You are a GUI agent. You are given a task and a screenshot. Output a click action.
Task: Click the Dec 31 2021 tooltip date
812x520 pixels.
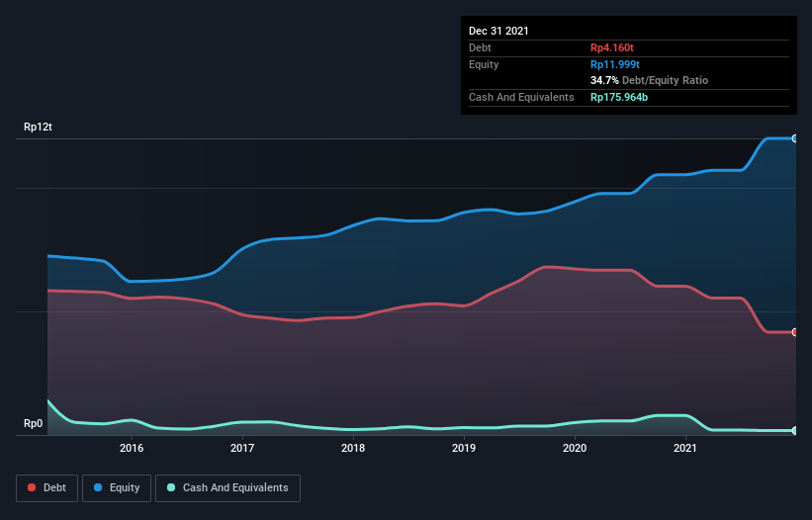pyautogui.click(x=498, y=31)
